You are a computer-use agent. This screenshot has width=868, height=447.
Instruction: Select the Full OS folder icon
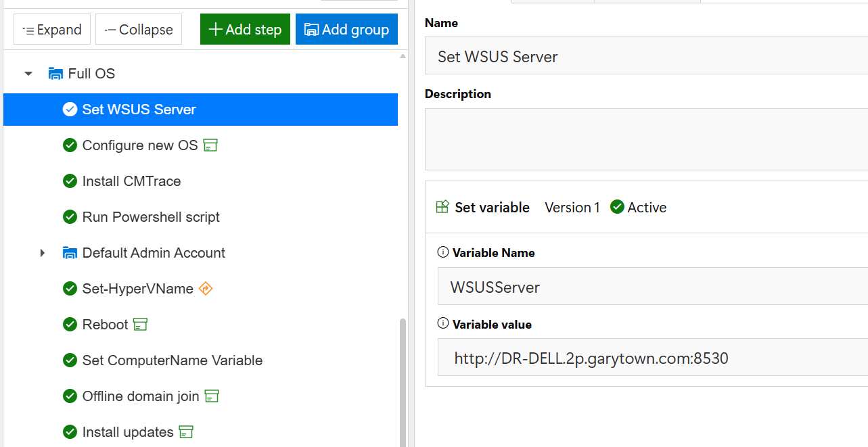click(55, 74)
